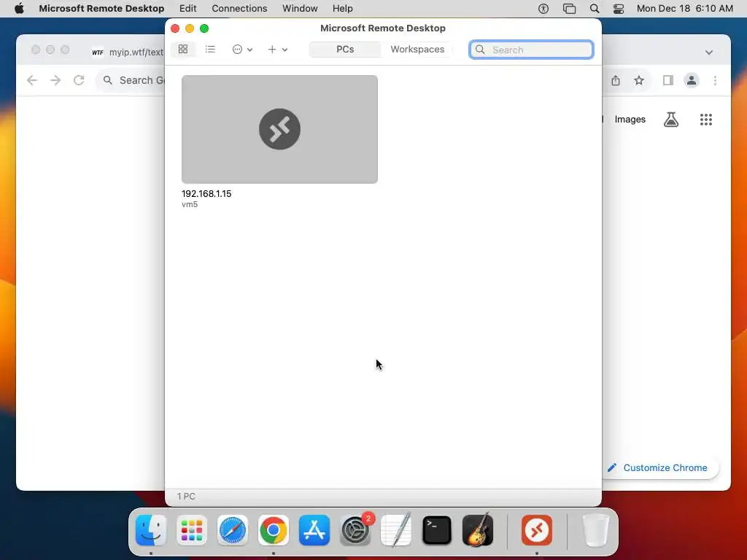
Task: Switch to list view in Remote Desktop
Action: [x=210, y=49]
